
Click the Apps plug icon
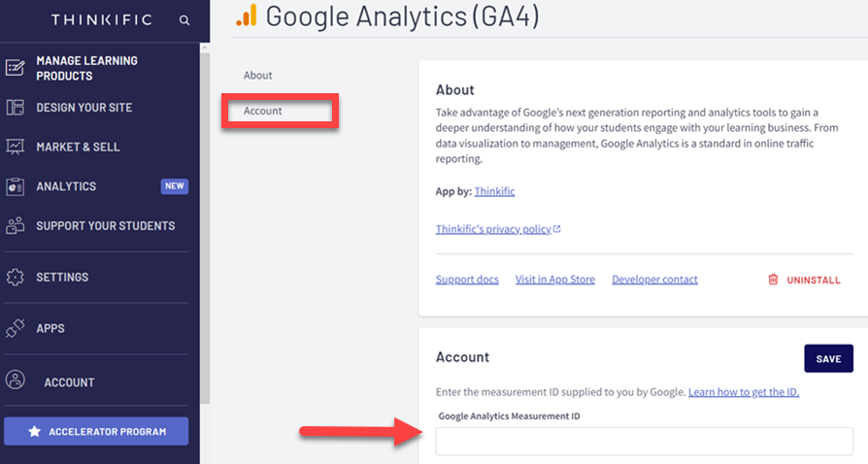16,329
